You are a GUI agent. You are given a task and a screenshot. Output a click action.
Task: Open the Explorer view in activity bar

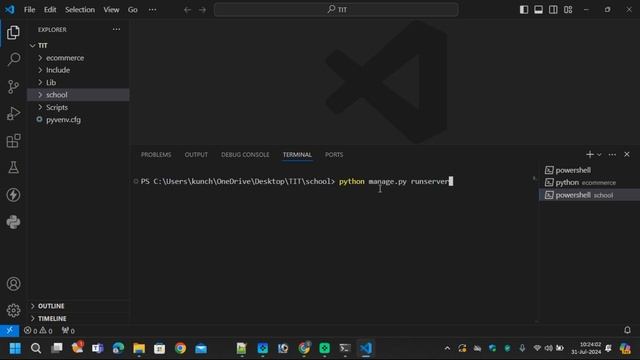click(13, 32)
